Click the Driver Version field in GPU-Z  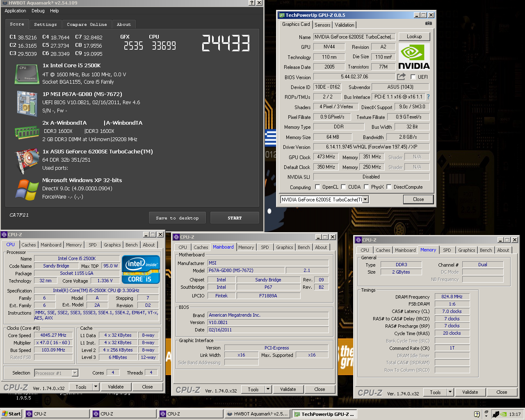372,147
